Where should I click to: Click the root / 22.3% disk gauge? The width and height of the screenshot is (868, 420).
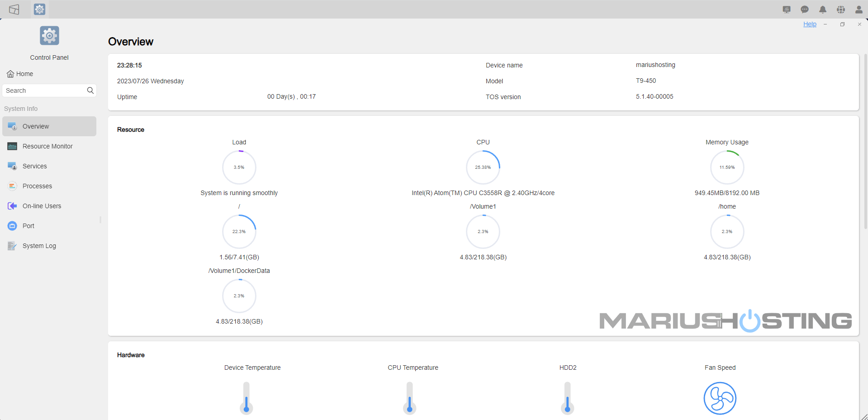tap(239, 231)
